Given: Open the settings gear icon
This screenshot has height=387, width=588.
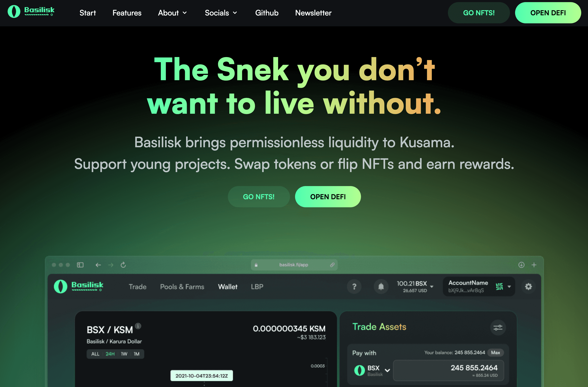Looking at the screenshot, I should (x=528, y=286).
